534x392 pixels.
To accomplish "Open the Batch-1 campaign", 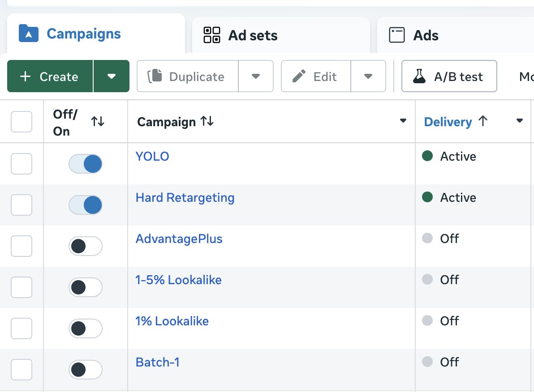I will point(157,362).
